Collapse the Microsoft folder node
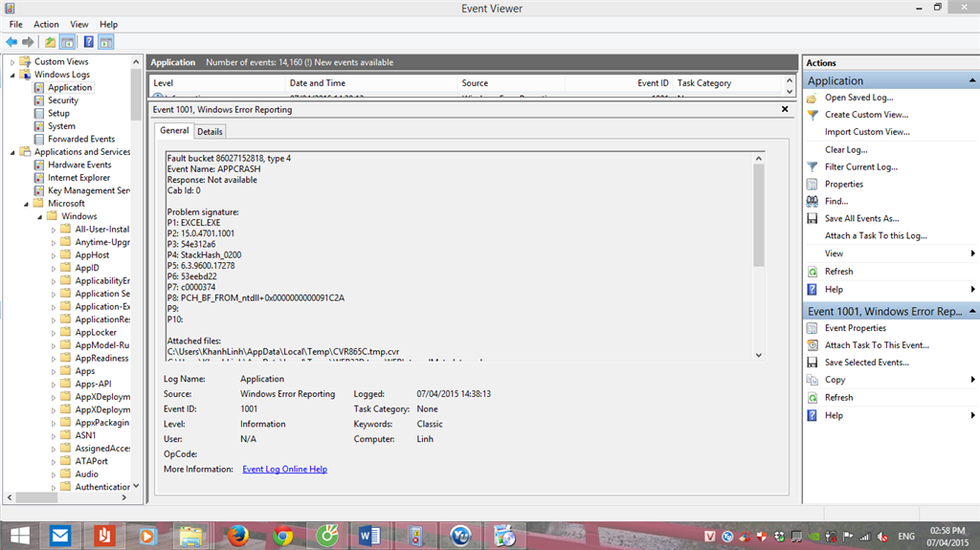 (x=26, y=204)
